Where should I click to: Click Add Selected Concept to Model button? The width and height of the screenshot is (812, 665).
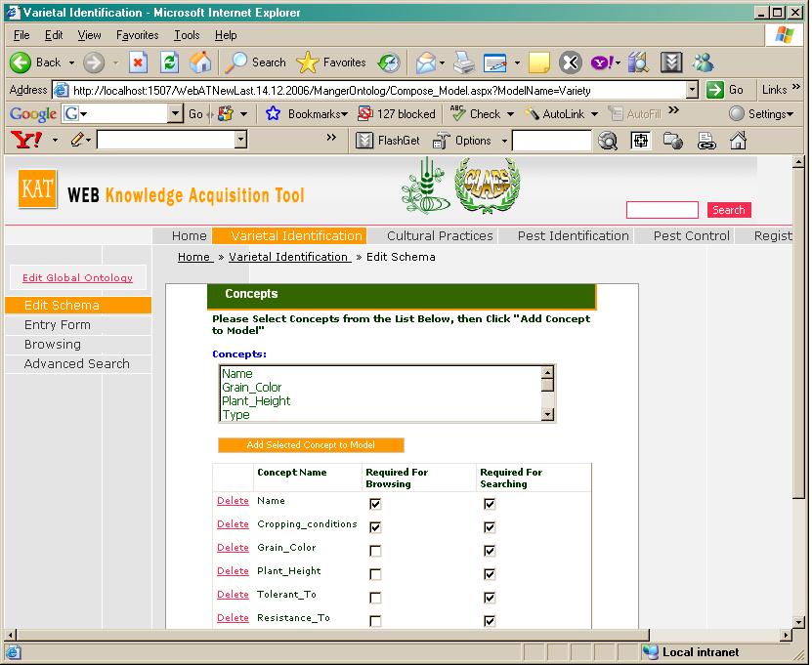click(x=310, y=445)
